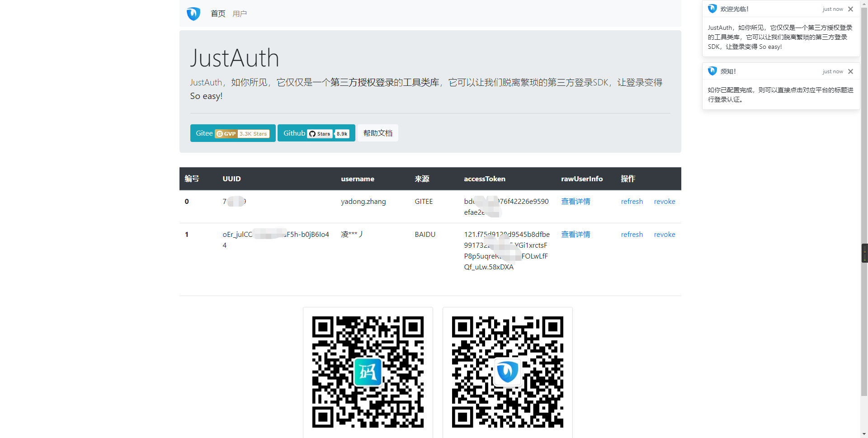The height and width of the screenshot is (438, 868).
Task: Revoke token for the BAIDU row
Action: (665, 234)
